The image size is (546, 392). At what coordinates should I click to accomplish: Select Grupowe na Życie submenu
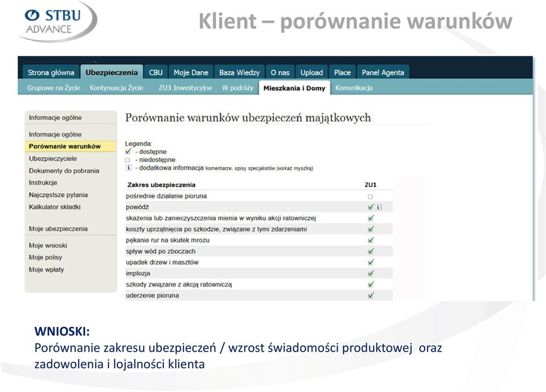(x=54, y=88)
